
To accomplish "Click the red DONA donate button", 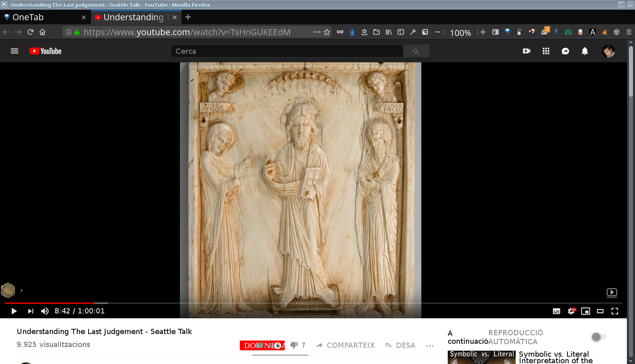I will tap(262, 345).
